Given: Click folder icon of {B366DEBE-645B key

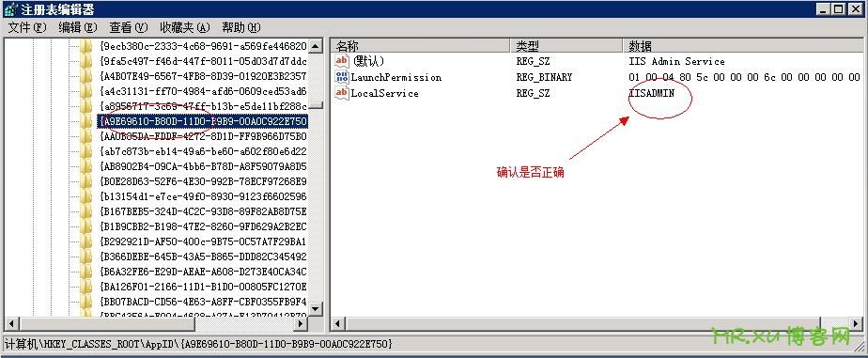Looking at the screenshot, I should (85, 257).
